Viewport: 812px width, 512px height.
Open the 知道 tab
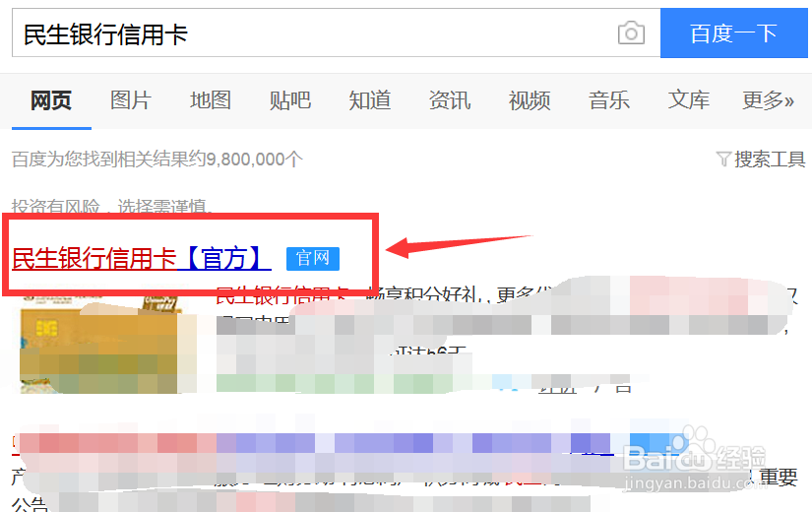[x=370, y=100]
